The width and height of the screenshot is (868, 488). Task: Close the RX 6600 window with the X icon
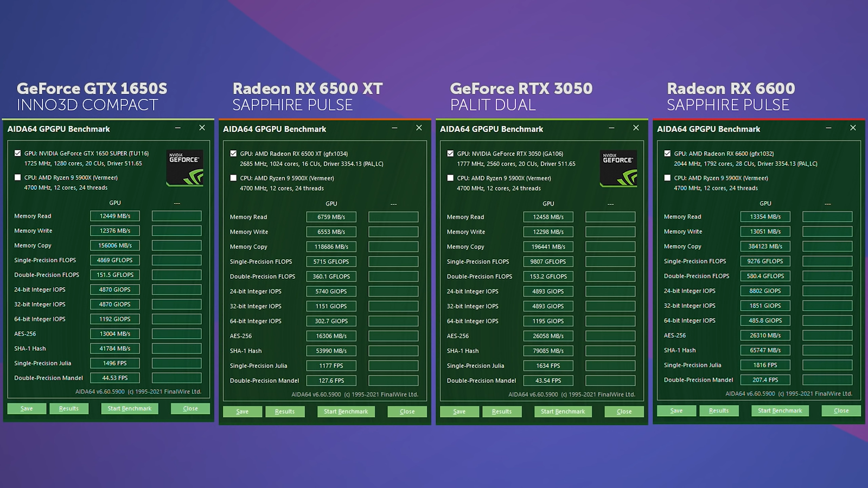(853, 128)
